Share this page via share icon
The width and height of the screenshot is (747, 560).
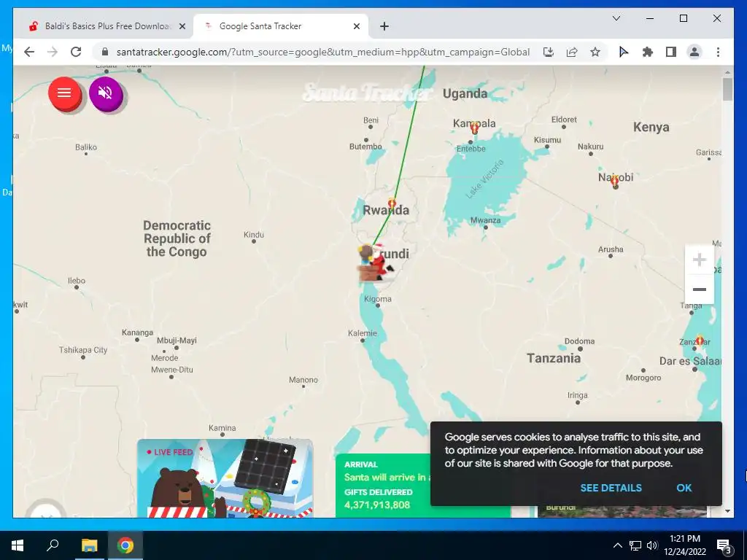pos(572,52)
